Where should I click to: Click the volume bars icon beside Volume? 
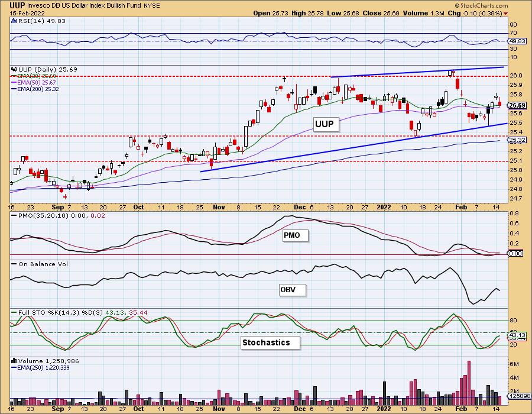coord(14,361)
